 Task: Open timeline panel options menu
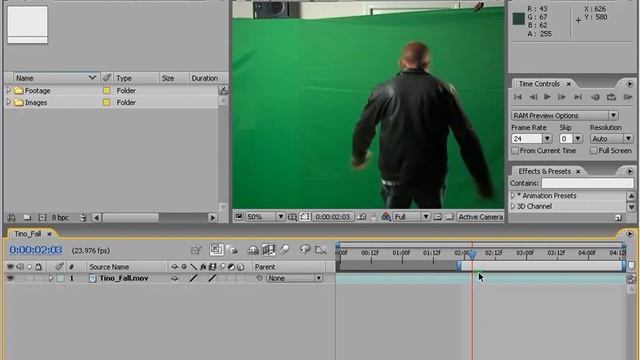pyautogui.click(x=629, y=234)
